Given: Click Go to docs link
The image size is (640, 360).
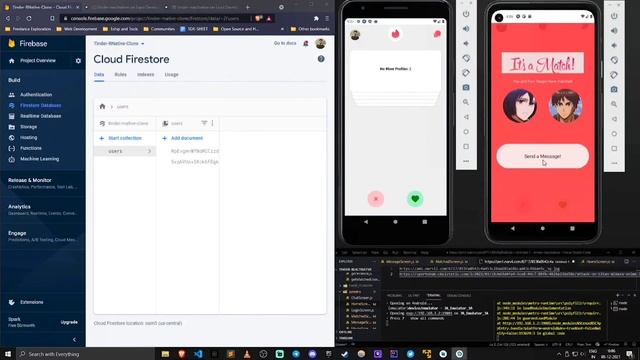Looking at the screenshot, I should tap(285, 43).
